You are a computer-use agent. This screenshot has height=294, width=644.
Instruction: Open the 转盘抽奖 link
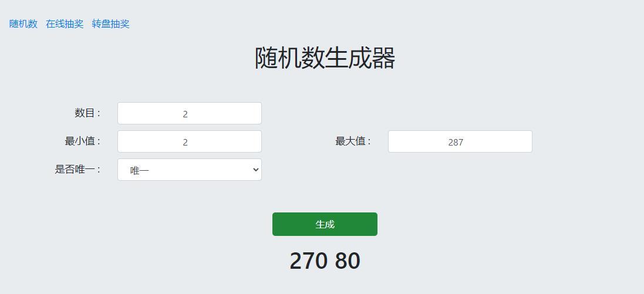[x=110, y=24]
